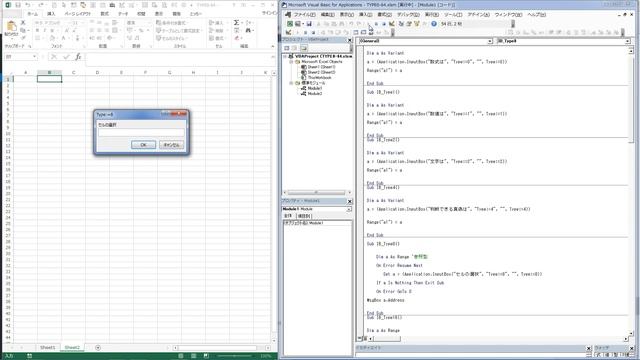This screenshot has height=360, width=640.
Task: Click the Cut scissors icon in Excel
Action: [x=23, y=23]
